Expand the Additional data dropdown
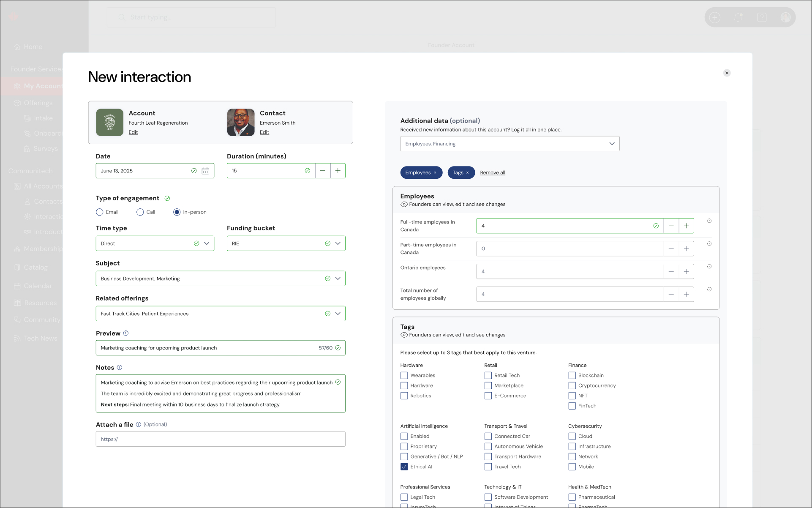812x508 pixels. point(612,144)
